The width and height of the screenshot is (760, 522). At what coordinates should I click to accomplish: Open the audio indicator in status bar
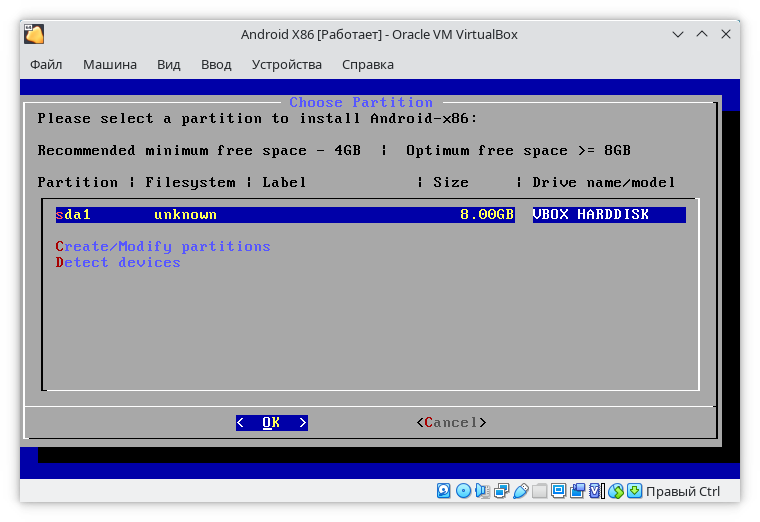(483, 491)
